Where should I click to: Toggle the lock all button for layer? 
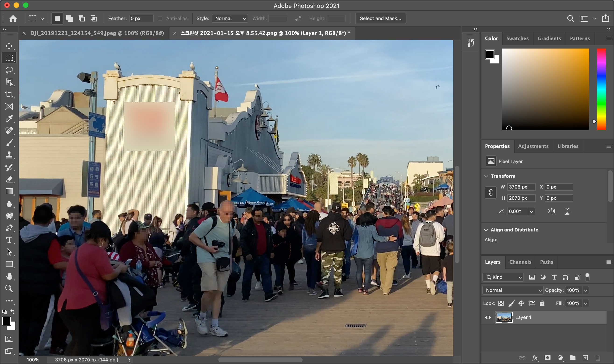pyautogui.click(x=542, y=303)
